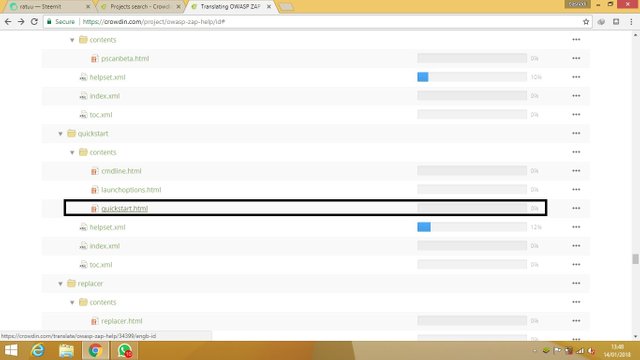This screenshot has width=640, height=360.
Task: Open more options for helpset.xml at 12%
Action: 576,227
